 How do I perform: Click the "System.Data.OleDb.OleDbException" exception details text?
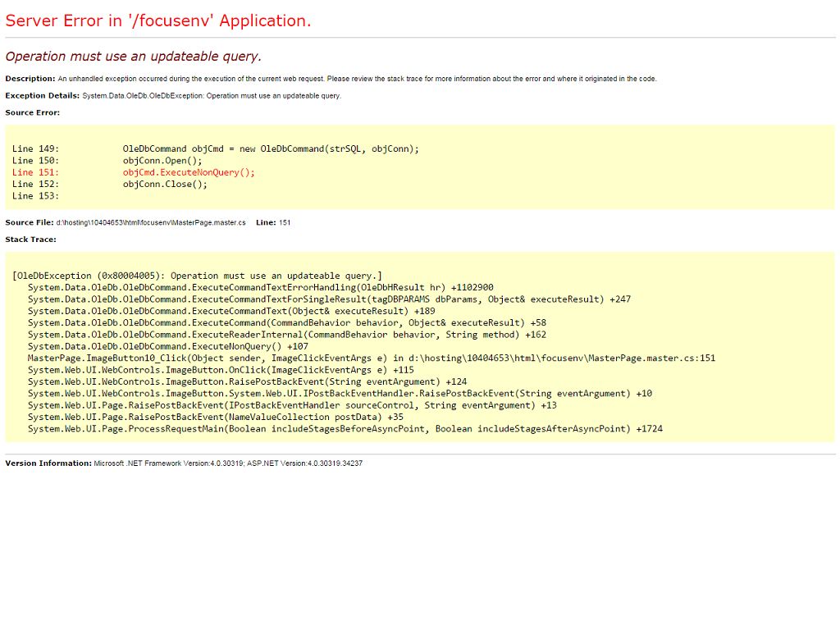(x=212, y=96)
